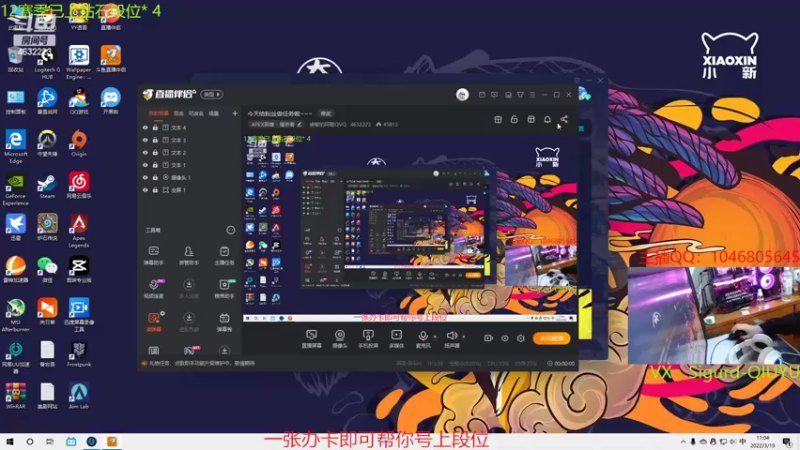Open the Windows Start menu
The width and height of the screenshot is (800, 450).
pyautogui.click(x=9, y=442)
